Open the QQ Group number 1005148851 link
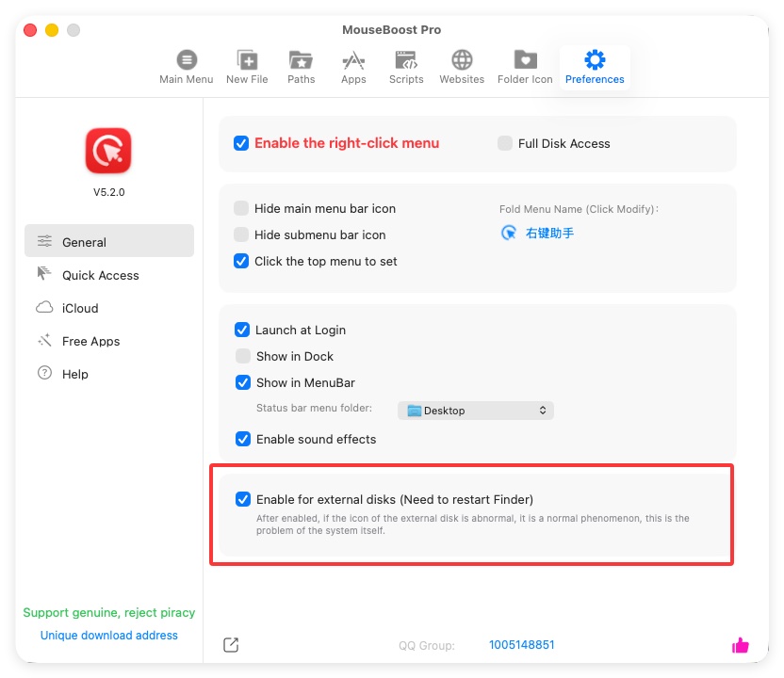The width and height of the screenshot is (784, 678). click(x=521, y=645)
